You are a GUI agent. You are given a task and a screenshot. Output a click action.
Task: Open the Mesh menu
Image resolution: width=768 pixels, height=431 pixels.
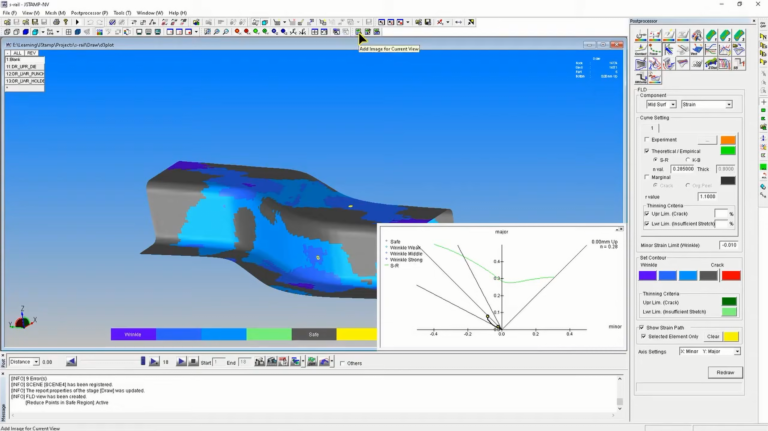55,13
